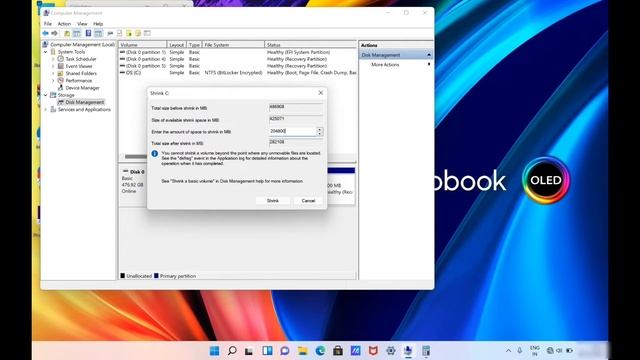Image resolution: width=640 pixels, height=360 pixels.
Task: Select Device Manager in the tree
Action: [x=82, y=88]
